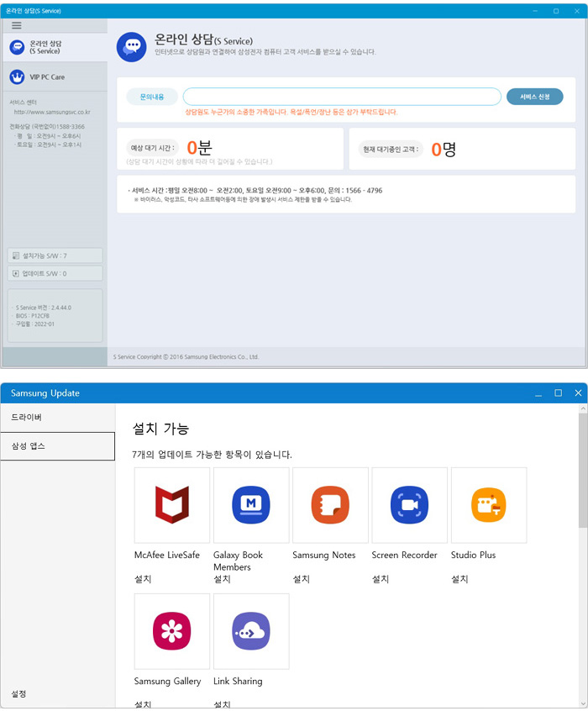Click the 예상 대기 시간 label

coord(152,148)
